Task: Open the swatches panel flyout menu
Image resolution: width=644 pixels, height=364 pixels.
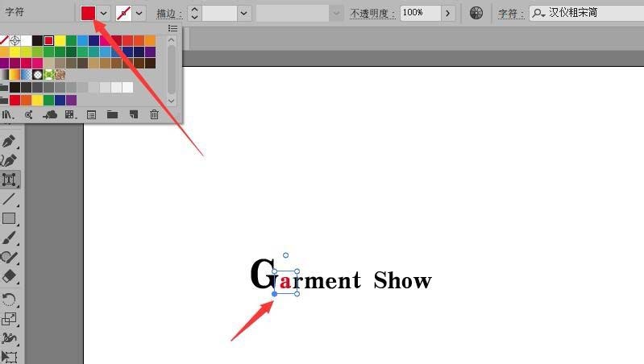Action: click(x=172, y=28)
